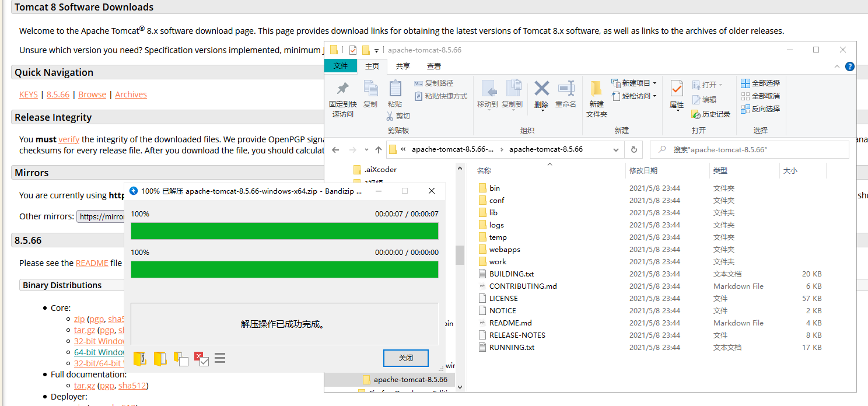Click 全部取消 in the ribbon
The height and width of the screenshot is (406, 868).
coord(761,96)
